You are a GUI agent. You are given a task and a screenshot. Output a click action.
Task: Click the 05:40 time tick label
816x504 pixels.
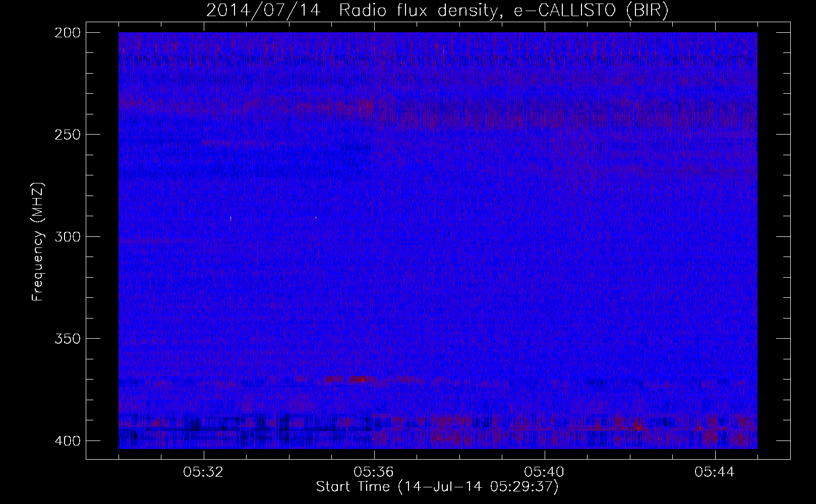point(545,472)
